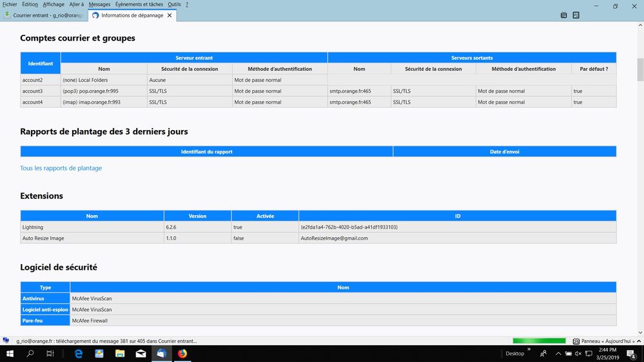Open File Explorer from the taskbar
This screenshot has height=362, width=644.
[x=120, y=354]
